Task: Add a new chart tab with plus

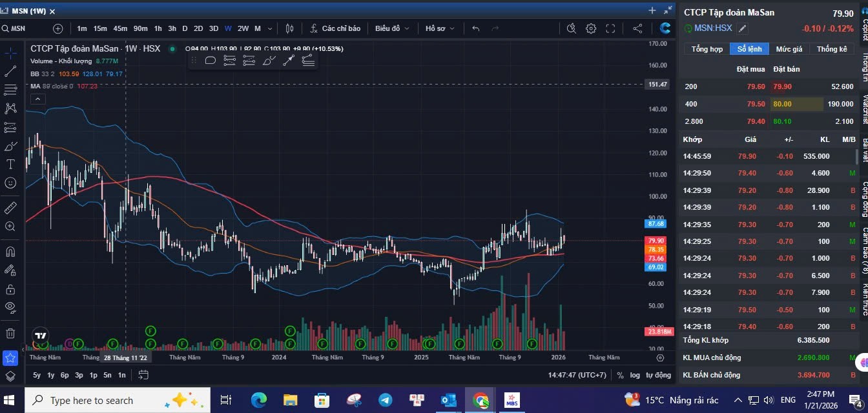Action: tap(652, 10)
